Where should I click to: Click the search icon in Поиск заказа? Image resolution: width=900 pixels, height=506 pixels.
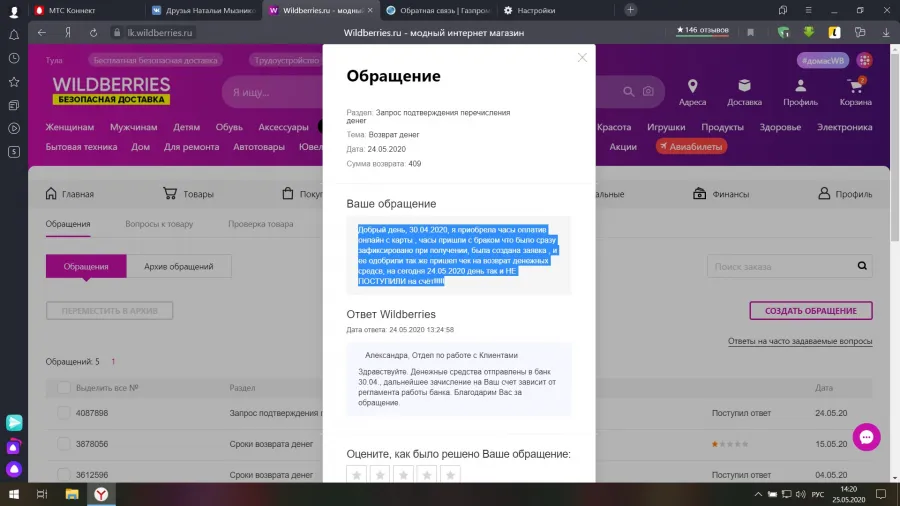[x=862, y=266]
